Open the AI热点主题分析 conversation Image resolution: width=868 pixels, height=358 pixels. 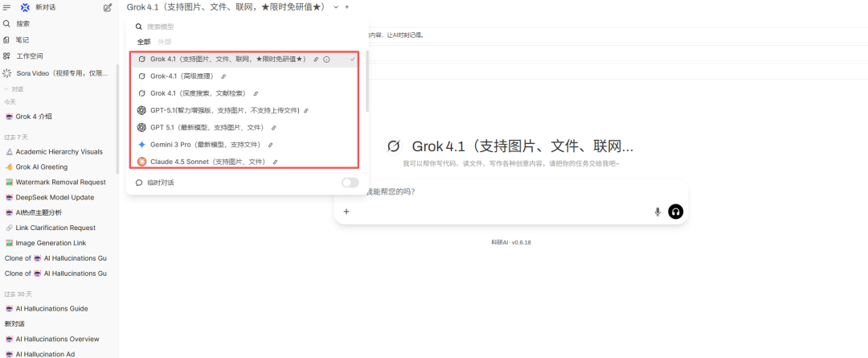click(x=55, y=212)
